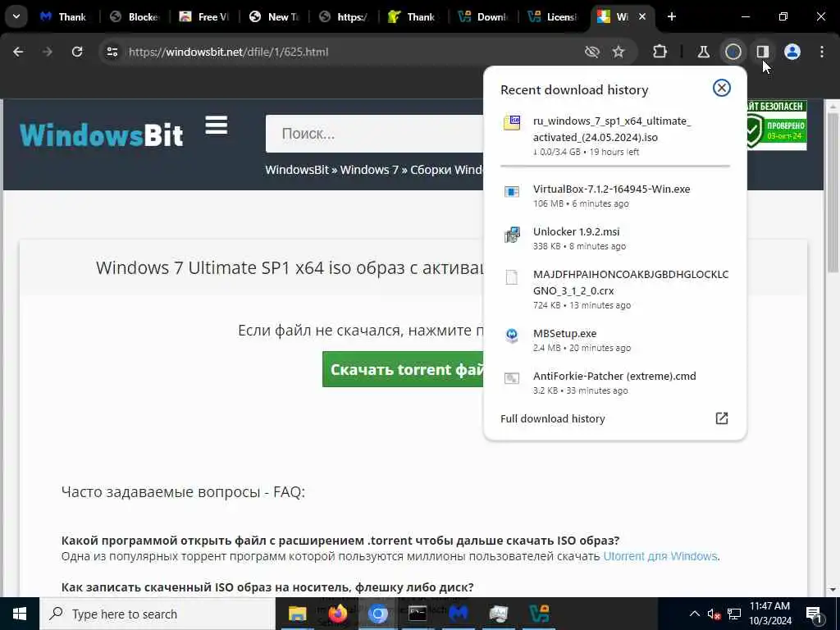840x630 pixels.
Task: Click the blank .crx file icon
Action: click(512, 277)
